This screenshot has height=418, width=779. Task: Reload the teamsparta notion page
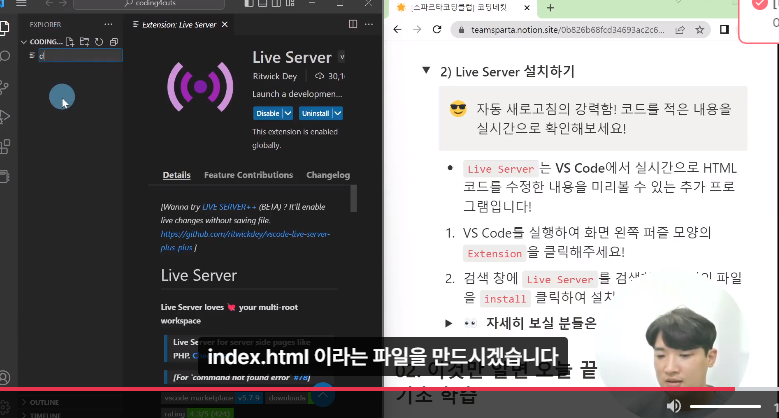437,29
